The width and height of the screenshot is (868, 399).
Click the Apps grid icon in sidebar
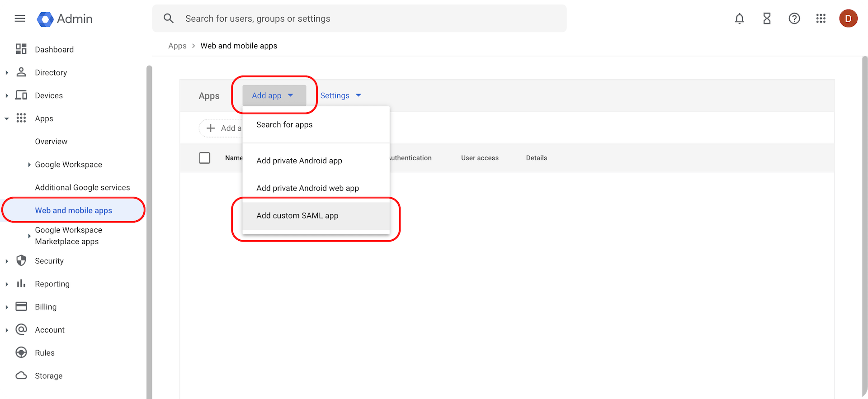pos(21,118)
